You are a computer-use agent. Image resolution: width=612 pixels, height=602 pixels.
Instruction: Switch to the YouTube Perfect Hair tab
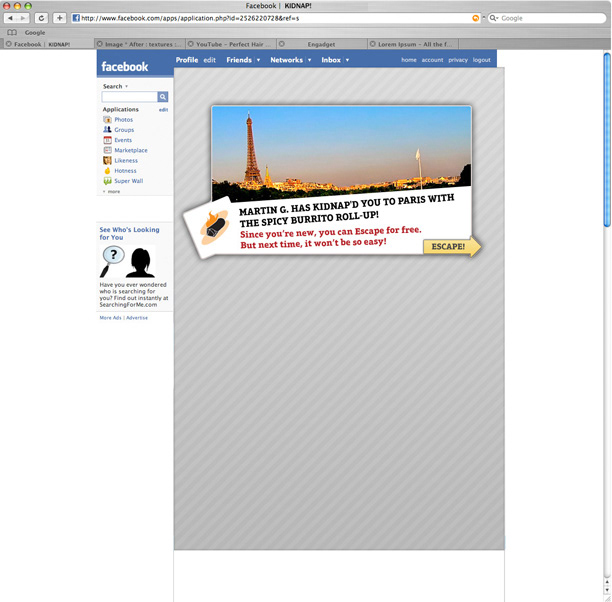231,44
